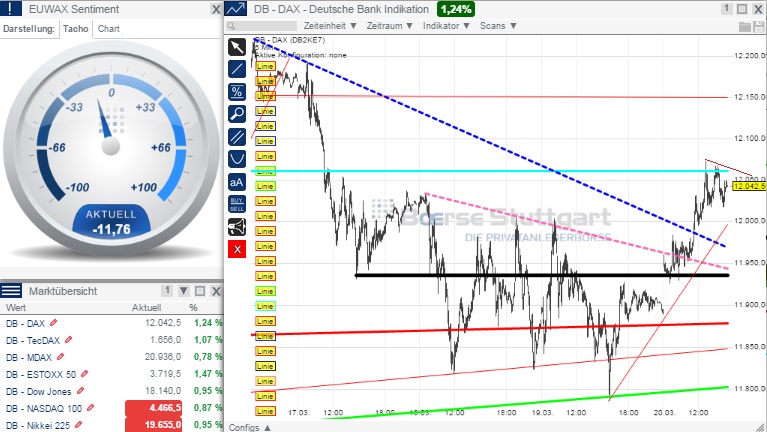Open the Marktübersicht triangle dropdown menu

(x=183, y=291)
